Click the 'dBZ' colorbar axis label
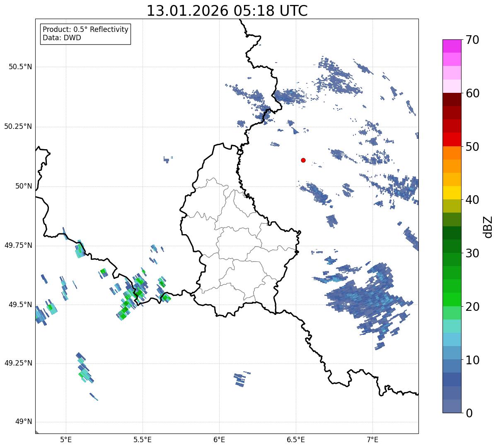 click(488, 226)
